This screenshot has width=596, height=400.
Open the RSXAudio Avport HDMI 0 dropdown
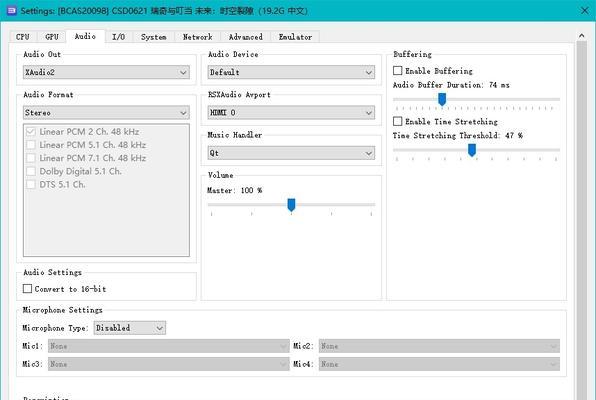[291, 113]
